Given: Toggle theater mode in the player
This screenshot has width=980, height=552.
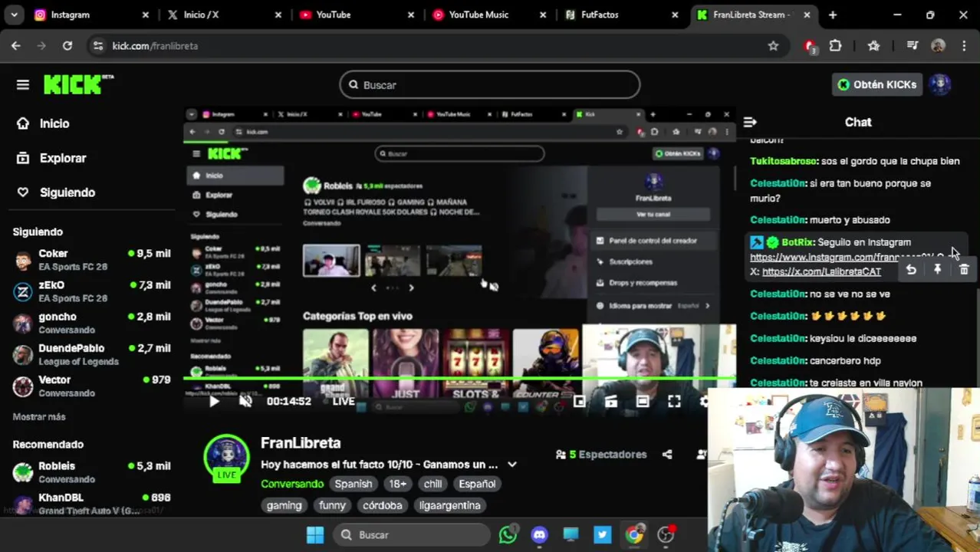Looking at the screenshot, I should pyautogui.click(x=643, y=401).
